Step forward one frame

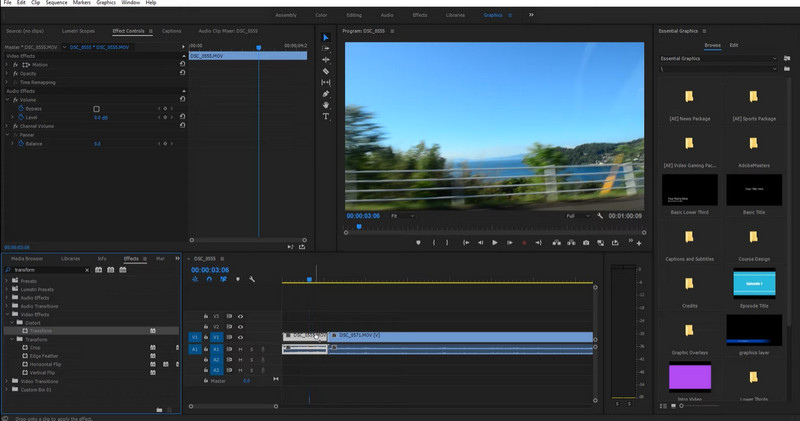click(509, 243)
